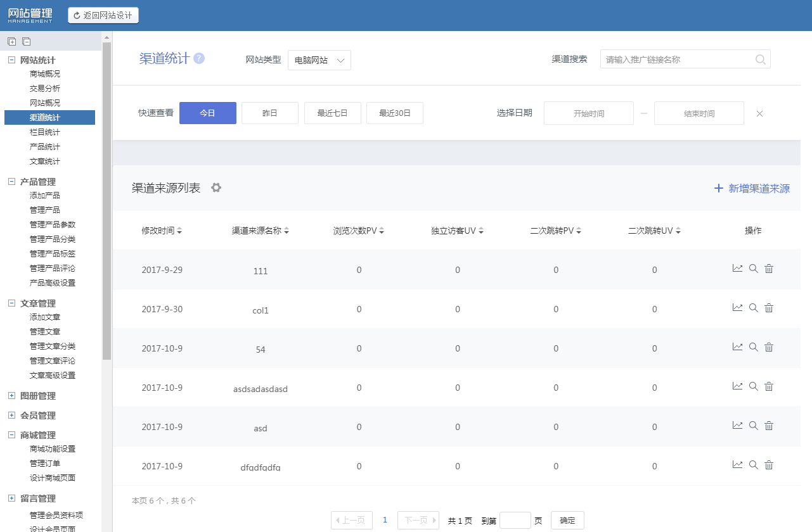View details magnifier for row col1
This screenshot has height=532, width=812.
pyautogui.click(x=754, y=308)
